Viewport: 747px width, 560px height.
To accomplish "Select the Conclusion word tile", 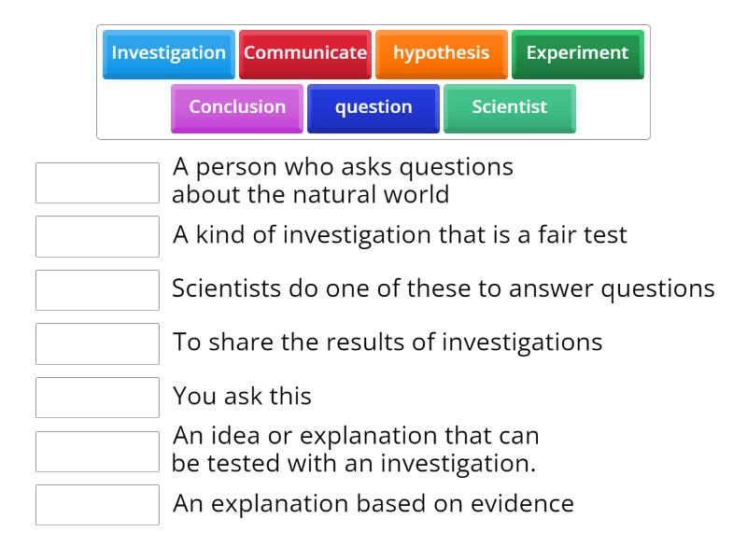I will (x=236, y=106).
